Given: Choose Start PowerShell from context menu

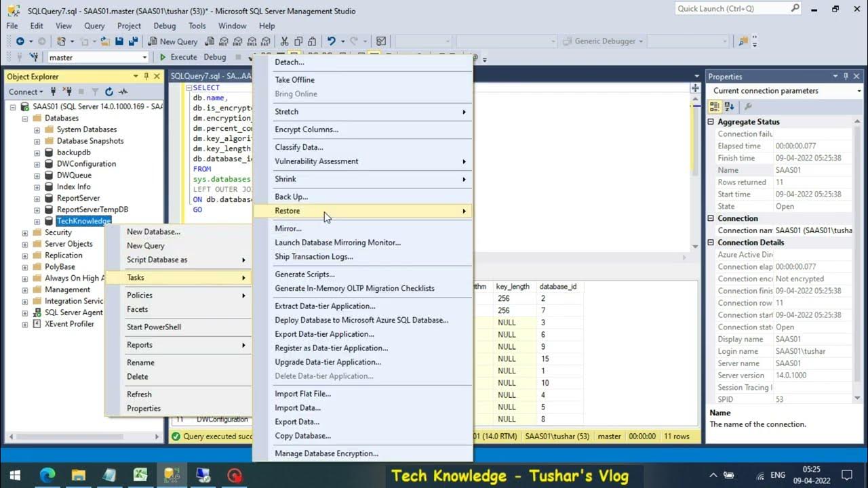Looking at the screenshot, I should pyautogui.click(x=179, y=327).
